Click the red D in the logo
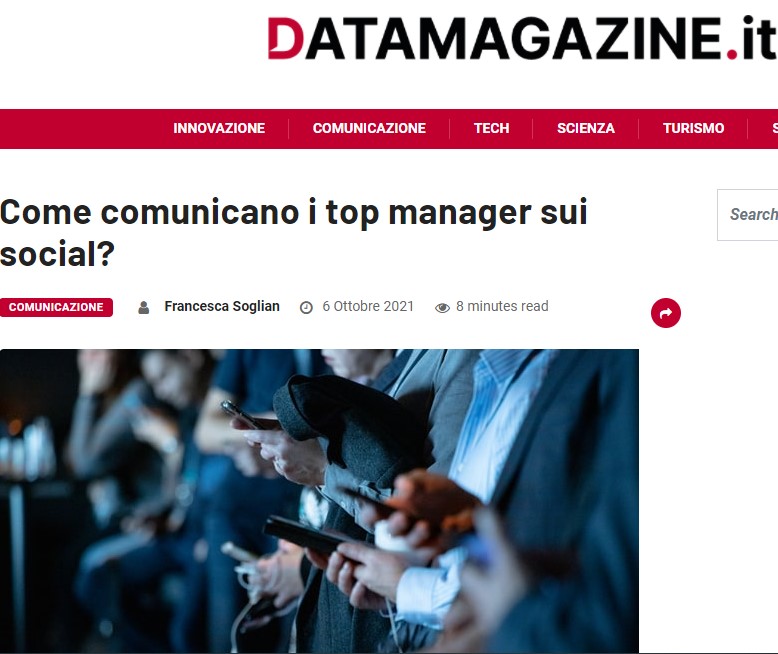Viewport: 778px width, 654px height. coord(285,38)
